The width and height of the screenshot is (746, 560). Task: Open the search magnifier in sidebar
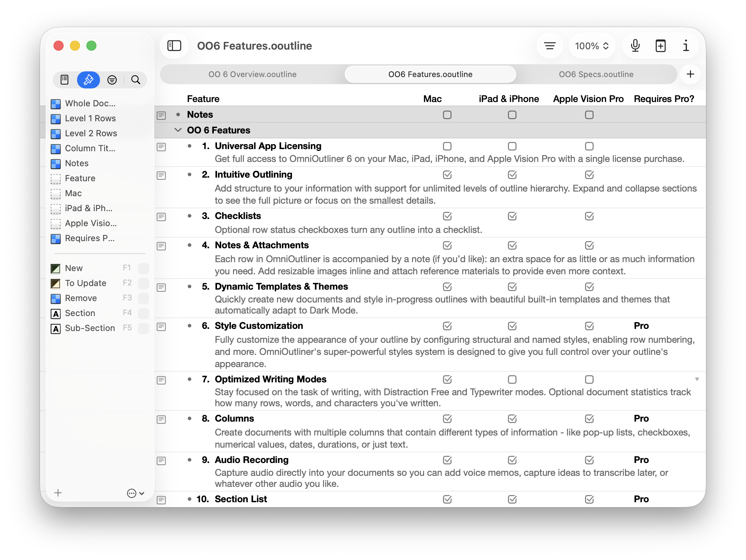click(x=136, y=80)
